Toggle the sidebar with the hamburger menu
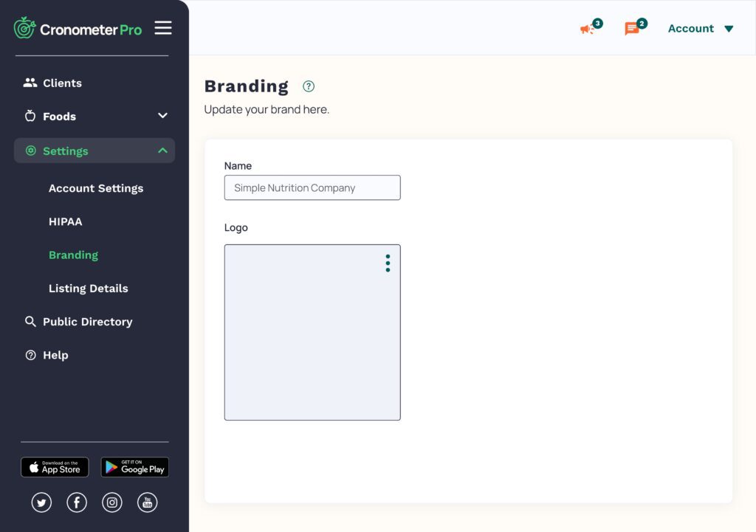The width and height of the screenshot is (756, 532). pos(162,27)
